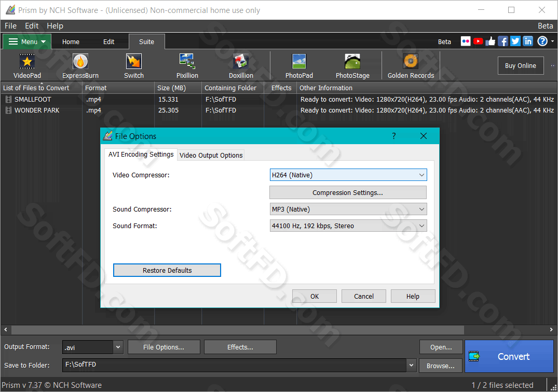Image resolution: width=558 pixels, height=392 pixels.
Task: Click the Compression Settings button
Action: [x=348, y=192]
